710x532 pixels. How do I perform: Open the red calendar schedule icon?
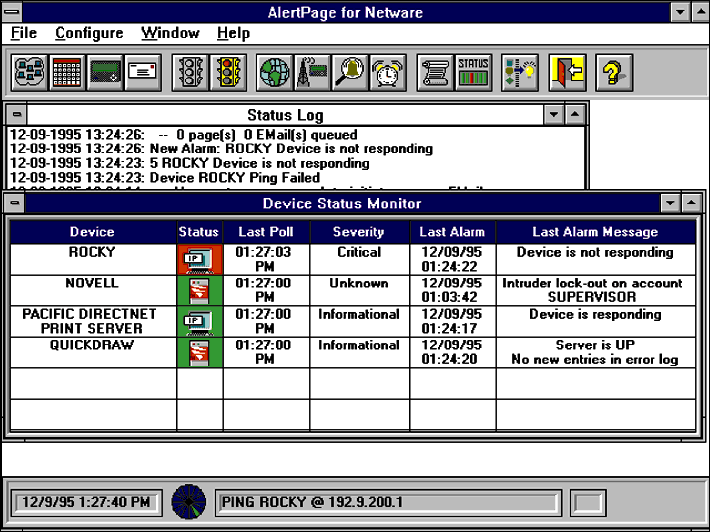pyautogui.click(x=67, y=72)
